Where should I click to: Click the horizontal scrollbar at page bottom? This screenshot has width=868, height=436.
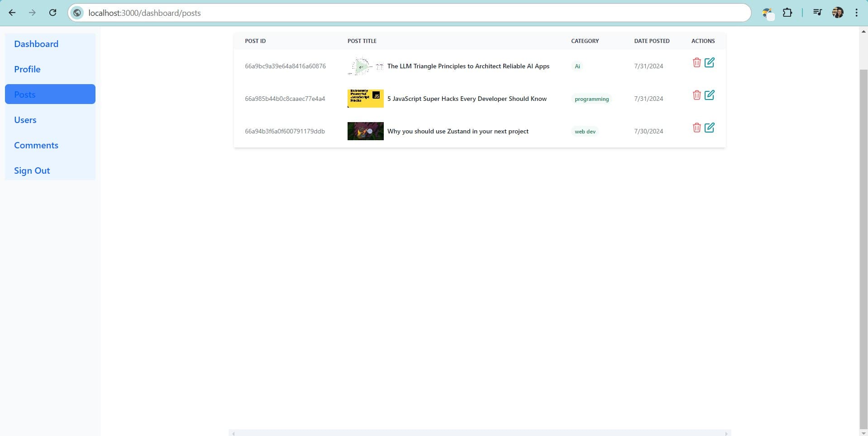pos(480,433)
